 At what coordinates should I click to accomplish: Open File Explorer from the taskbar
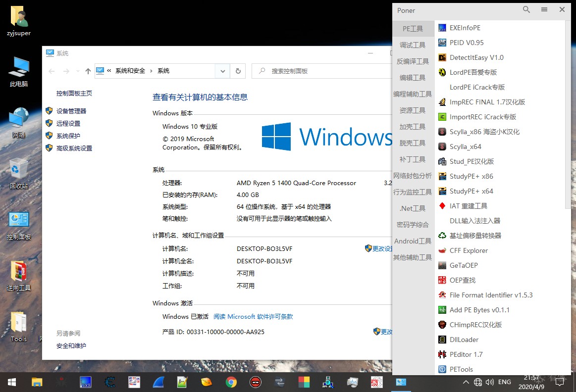pyautogui.click(x=37, y=382)
